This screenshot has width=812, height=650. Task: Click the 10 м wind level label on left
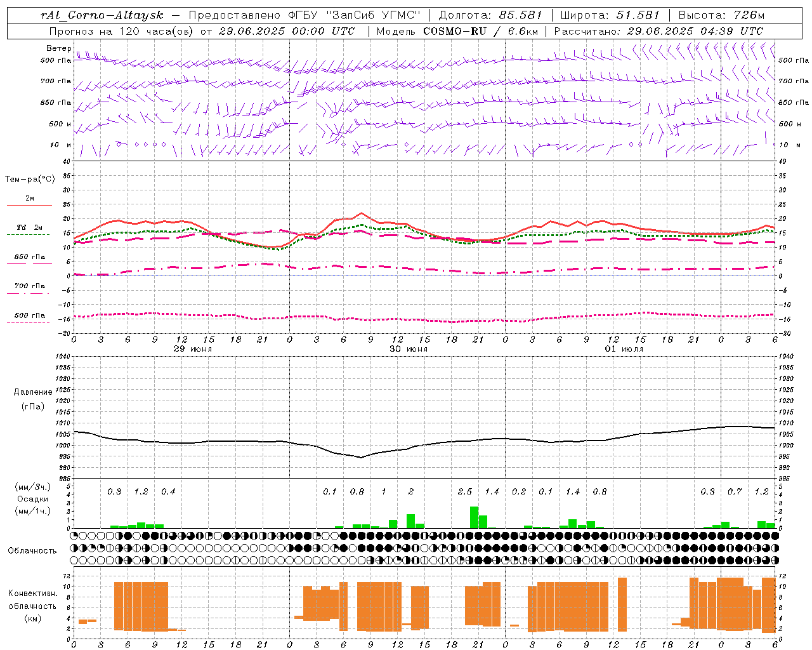click(60, 145)
